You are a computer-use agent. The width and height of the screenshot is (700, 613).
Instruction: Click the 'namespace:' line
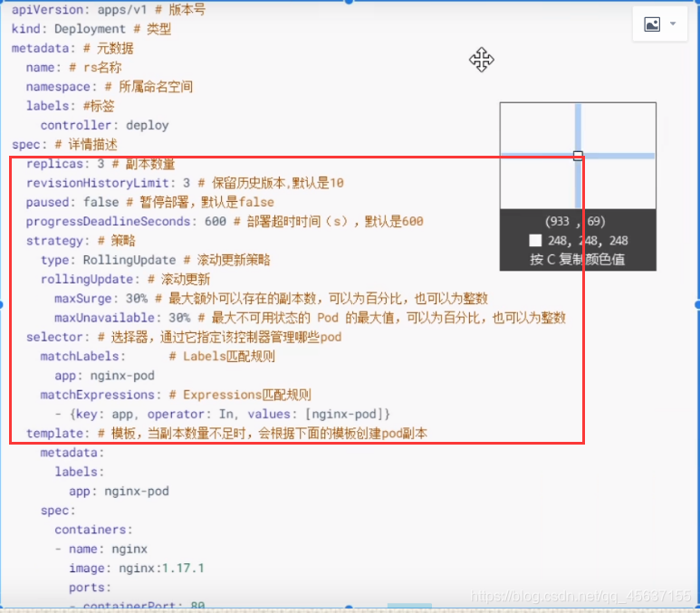click(x=109, y=86)
